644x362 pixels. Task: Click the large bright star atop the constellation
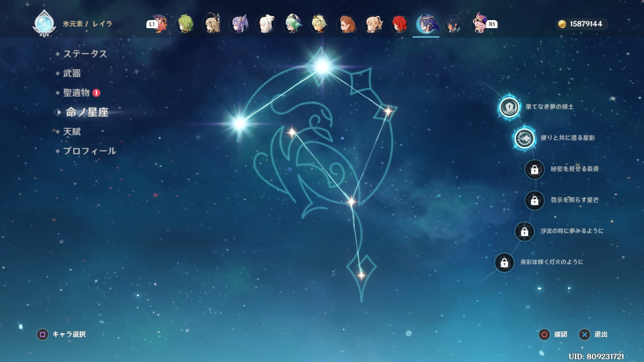322,66
